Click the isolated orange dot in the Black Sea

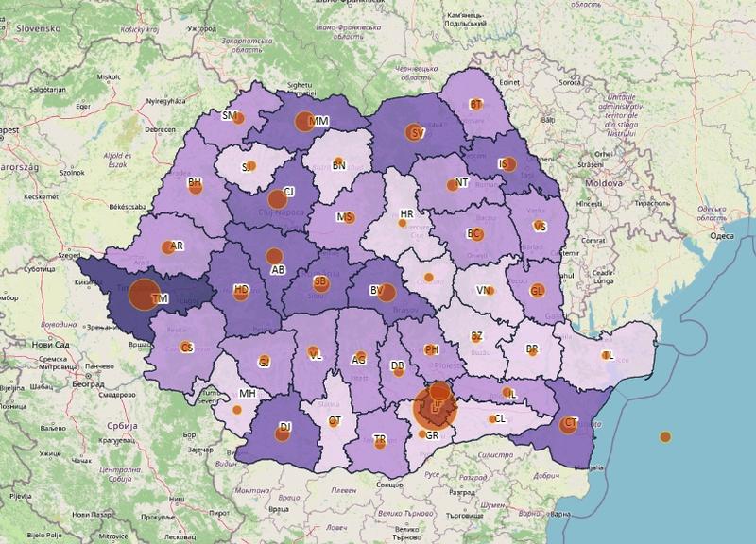(x=667, y=436)
